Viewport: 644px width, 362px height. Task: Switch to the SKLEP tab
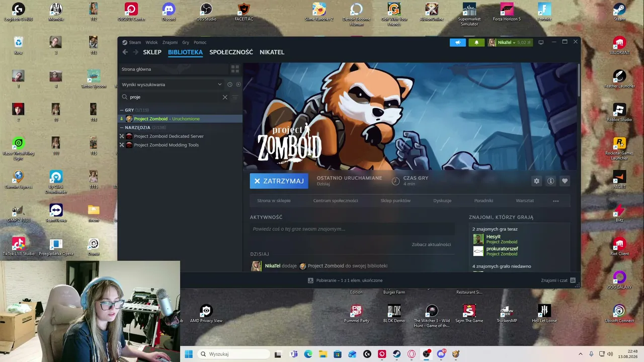152,52
